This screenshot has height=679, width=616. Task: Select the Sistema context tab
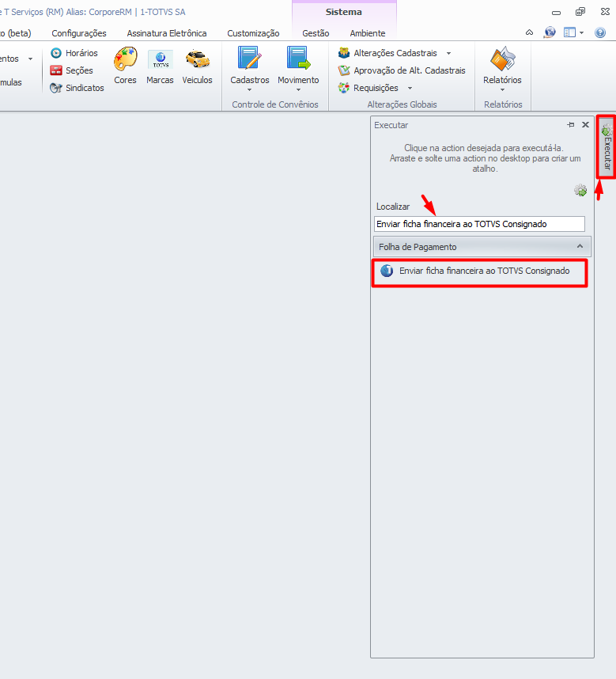click(344, 12)
